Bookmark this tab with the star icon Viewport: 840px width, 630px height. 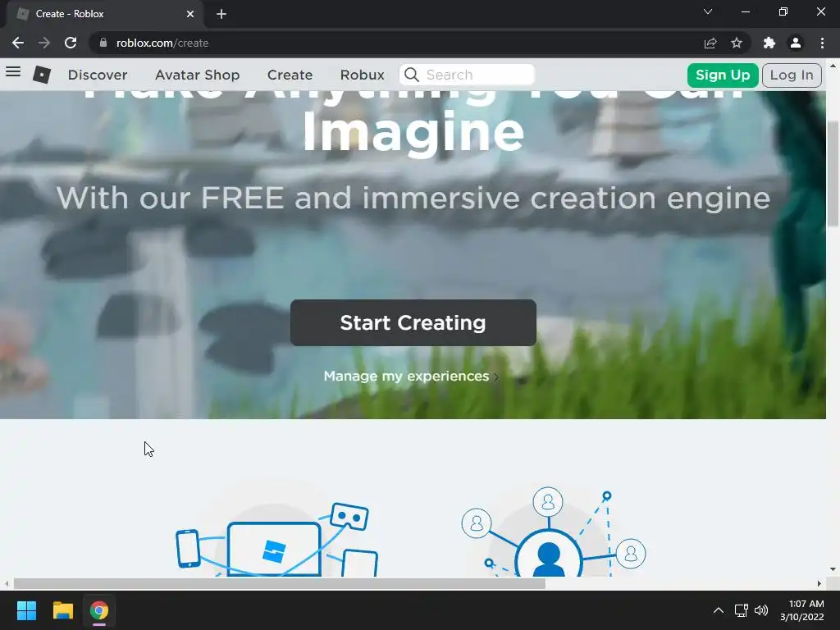pyautogui.click(x=737, y=43)
